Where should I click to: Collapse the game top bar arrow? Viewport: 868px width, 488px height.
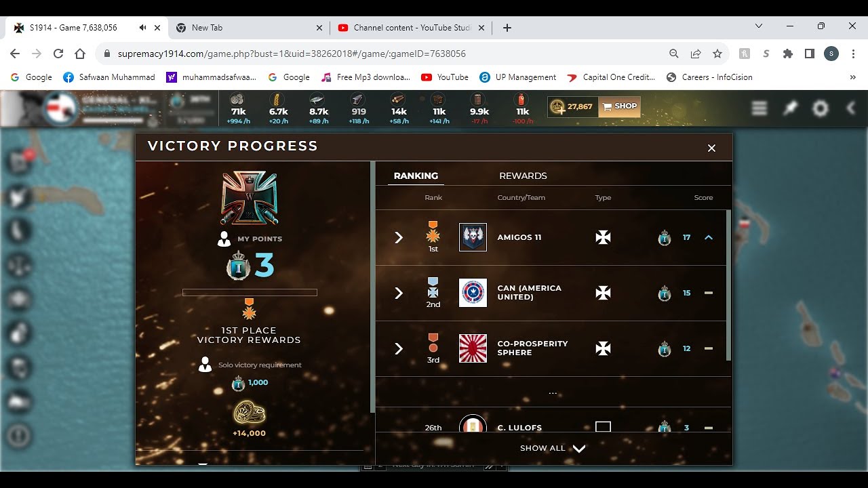(x=851, y=108)
